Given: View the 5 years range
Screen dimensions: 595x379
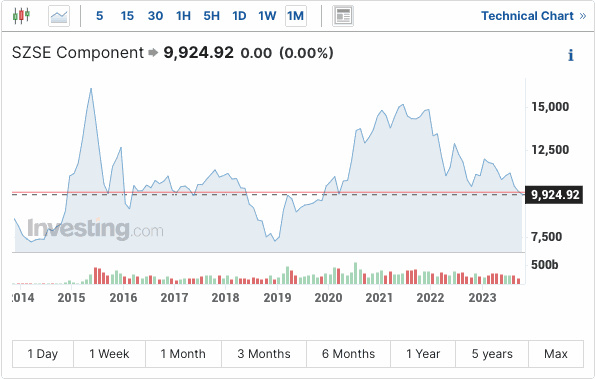Looking at the screenshot, I should tap(492, 354).
